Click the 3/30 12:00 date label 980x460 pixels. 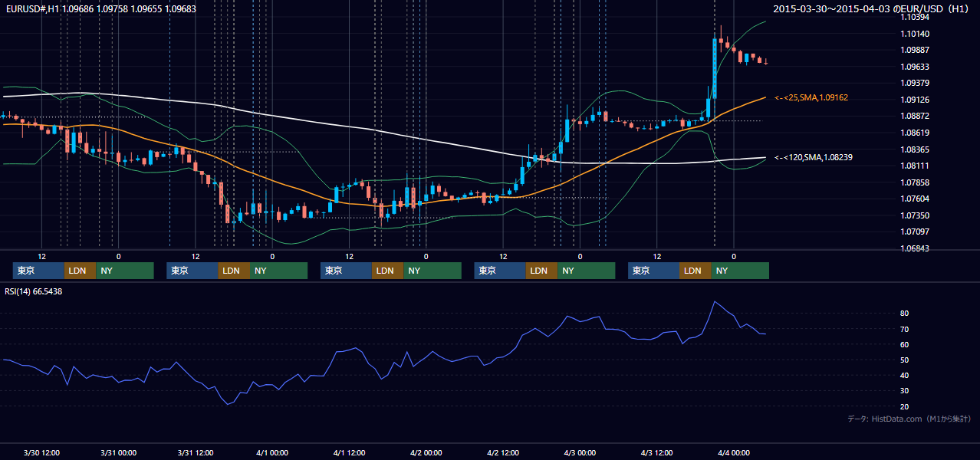[x=41, y=452]
